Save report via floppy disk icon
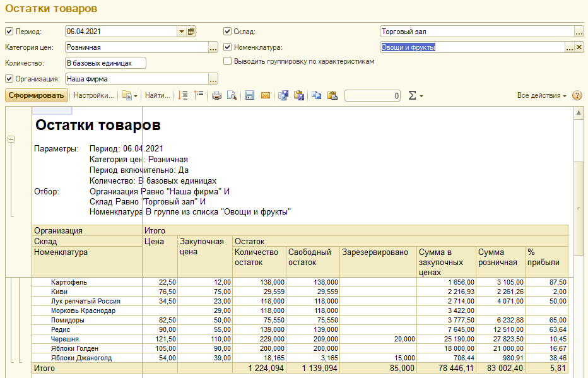 (x=249, y=95)
